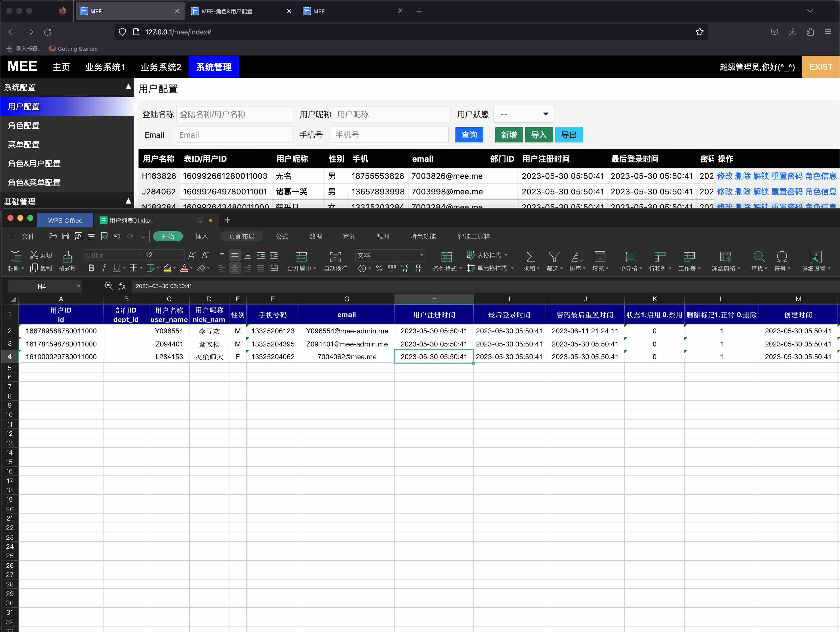Switch to the 插入 ribbon tab
This screenshot has height=632, width=840.
click(201, 237)
